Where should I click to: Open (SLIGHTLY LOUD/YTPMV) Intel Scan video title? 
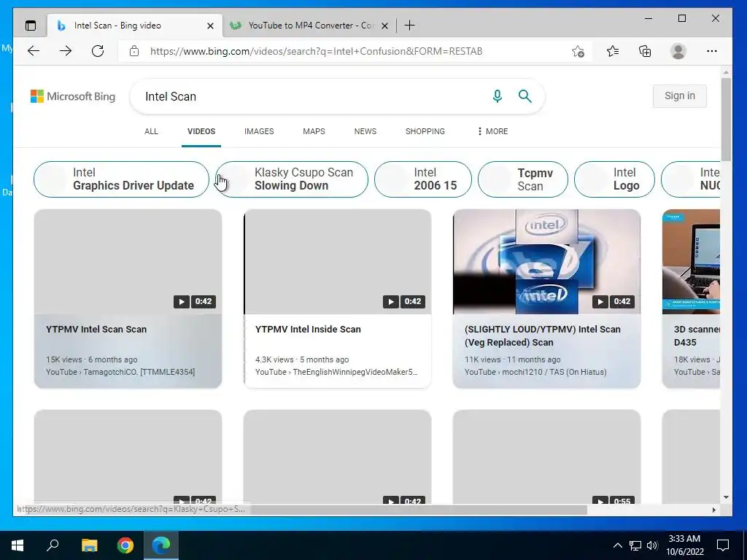(543, 335)
